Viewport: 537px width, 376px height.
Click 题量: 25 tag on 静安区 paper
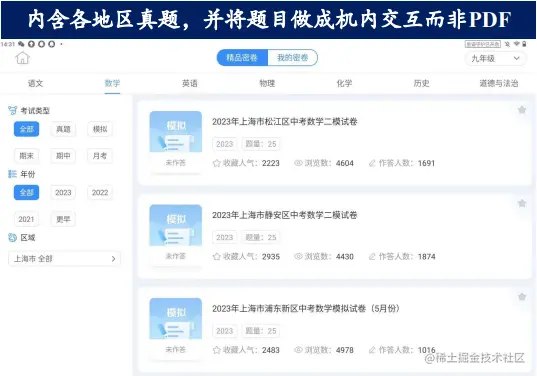pyautogui.click(x=261, y=237)
